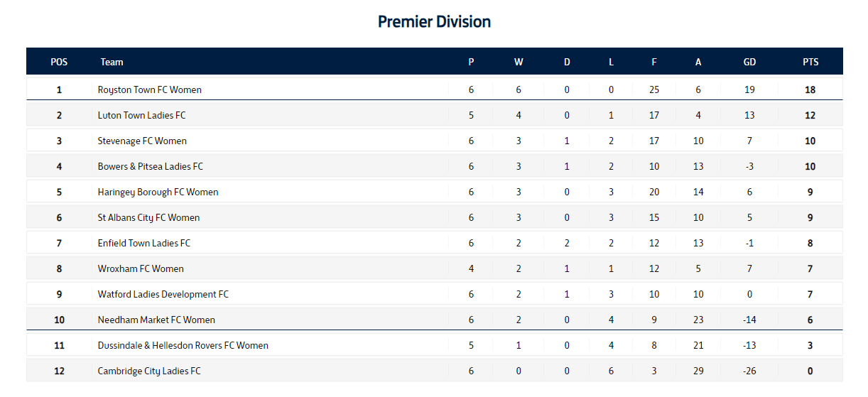Viewport: 868px width, 397px height.
Task: Click St Albans City FC Women
Action: [x=148, y=218]
